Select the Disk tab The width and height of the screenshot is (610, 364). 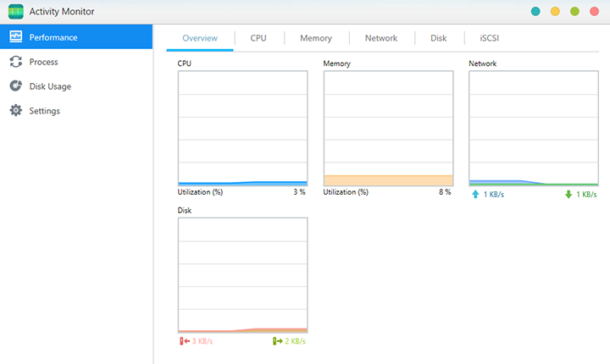[438, 38]
